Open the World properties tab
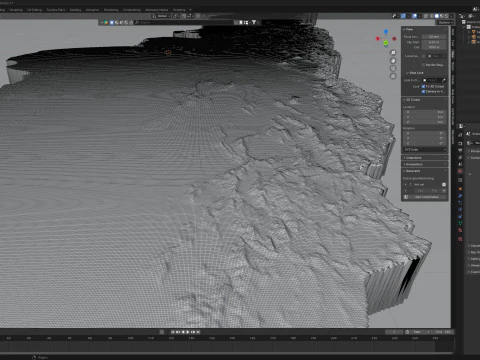This screenshot has width=480, height=360. coord(460,171)
